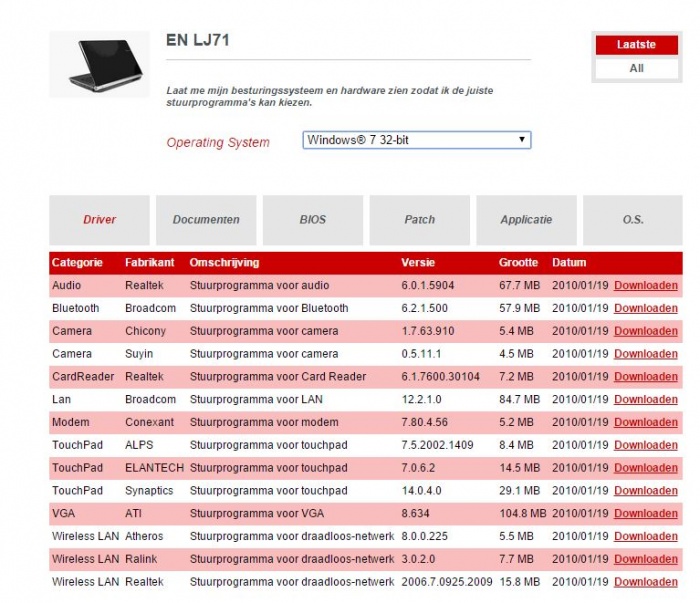Screen dimensions: 700x603
Task: Click the Atheros manufacturer cell
Action: (144, 536)
